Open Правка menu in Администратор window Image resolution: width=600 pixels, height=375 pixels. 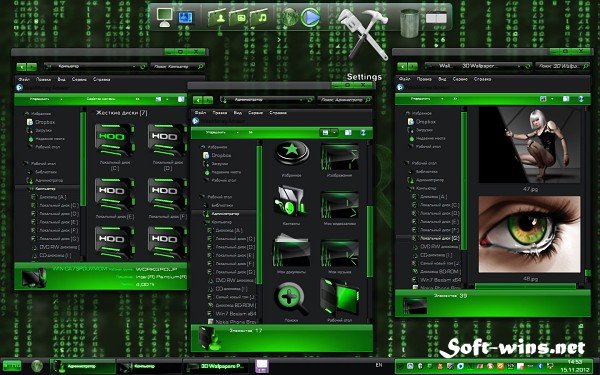(220, 113)
